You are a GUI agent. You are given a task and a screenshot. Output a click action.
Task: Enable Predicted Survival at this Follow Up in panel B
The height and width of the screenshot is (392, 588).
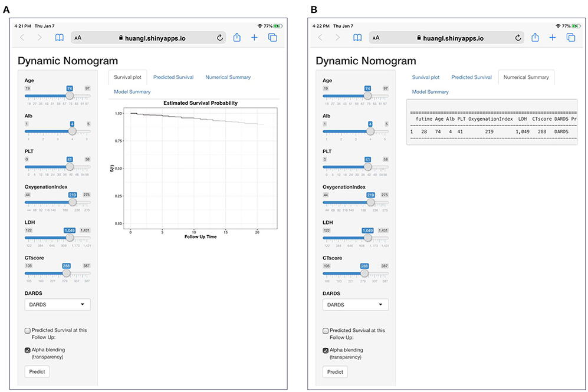(326, 331)
